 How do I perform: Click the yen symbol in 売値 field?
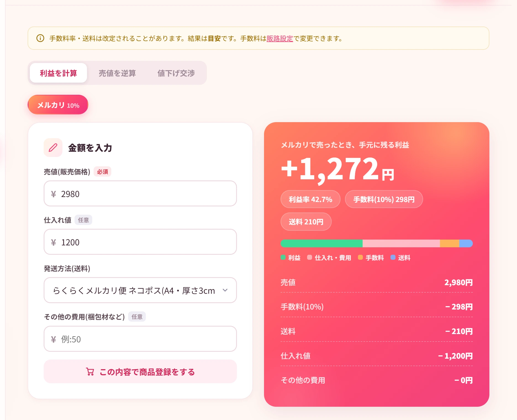click(x=54, y=194)
